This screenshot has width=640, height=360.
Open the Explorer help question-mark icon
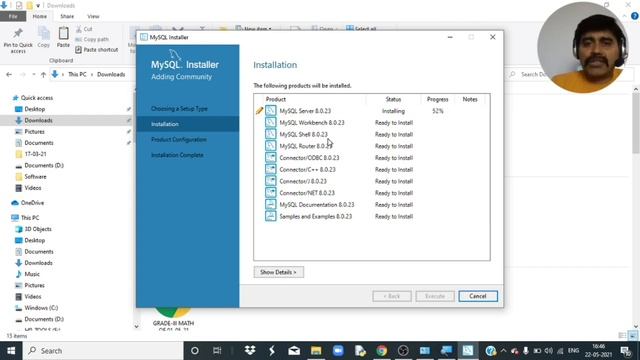[634, 16]
